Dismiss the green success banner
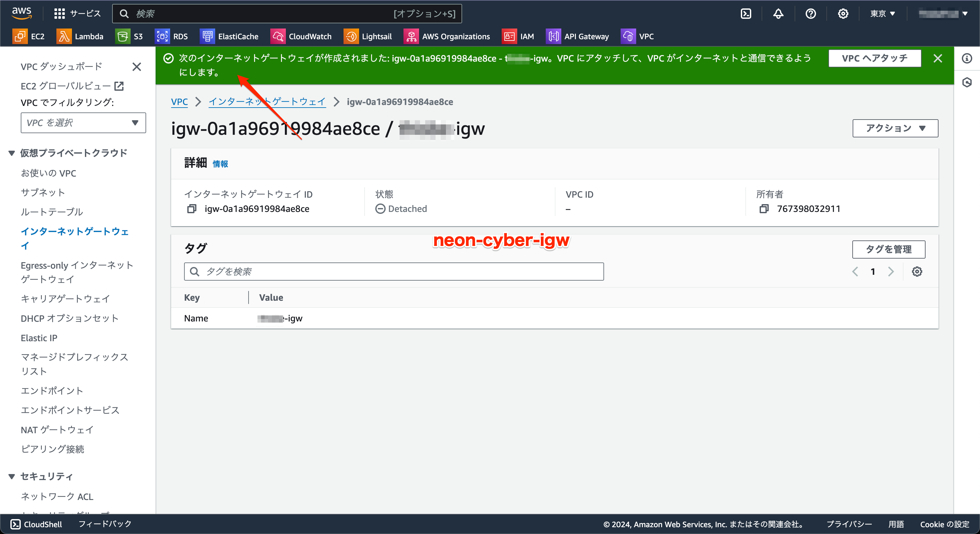 938,58
